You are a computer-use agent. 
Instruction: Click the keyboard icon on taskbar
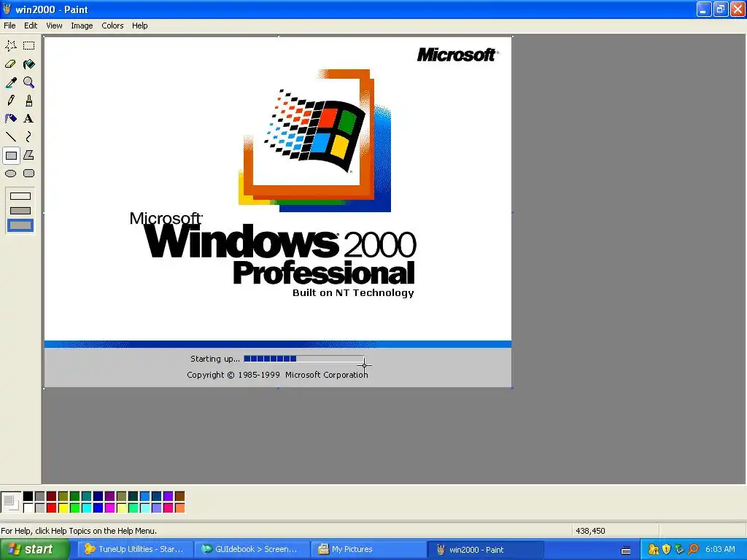(626, 551)
